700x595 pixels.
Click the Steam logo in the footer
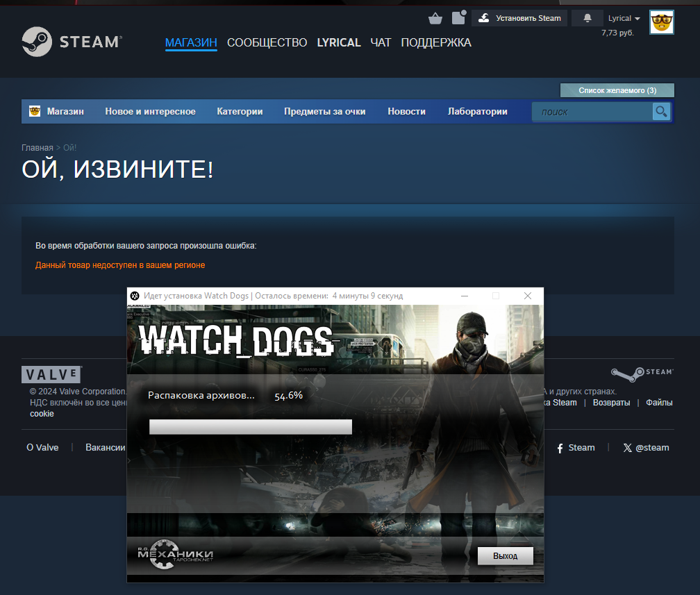coord(642,374)
